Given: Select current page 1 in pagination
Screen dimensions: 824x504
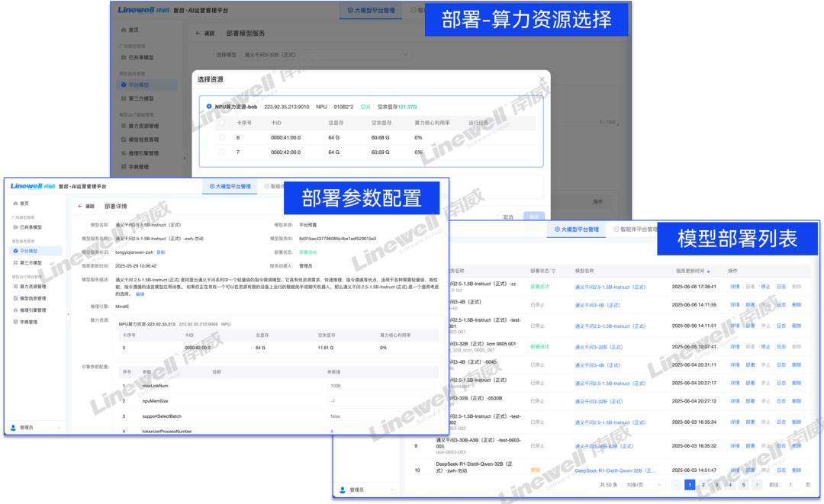Looking at the screenshot, I should 690,485.
